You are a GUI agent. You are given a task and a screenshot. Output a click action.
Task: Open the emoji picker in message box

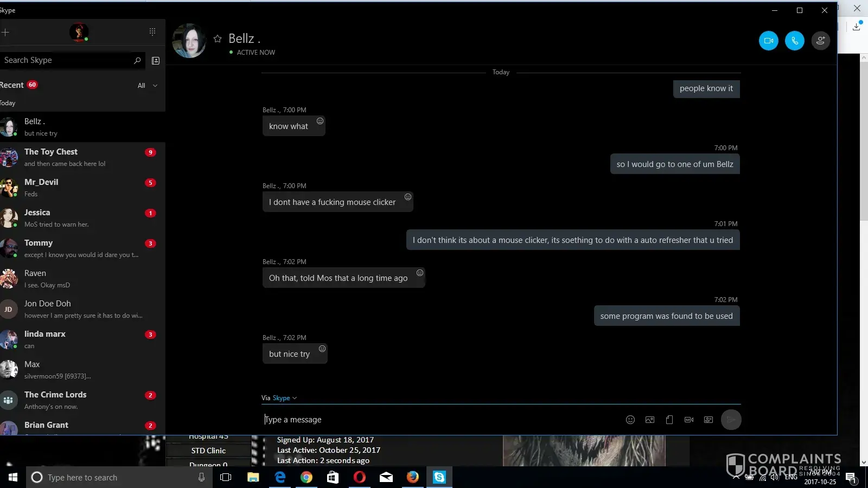tap(630, 420)
